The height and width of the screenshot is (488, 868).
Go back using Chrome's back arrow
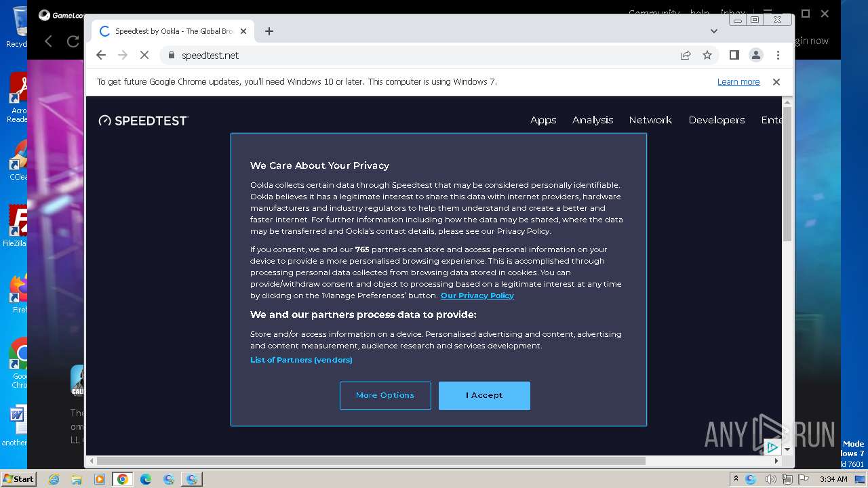pyautogui.click(x=101, y=55)
